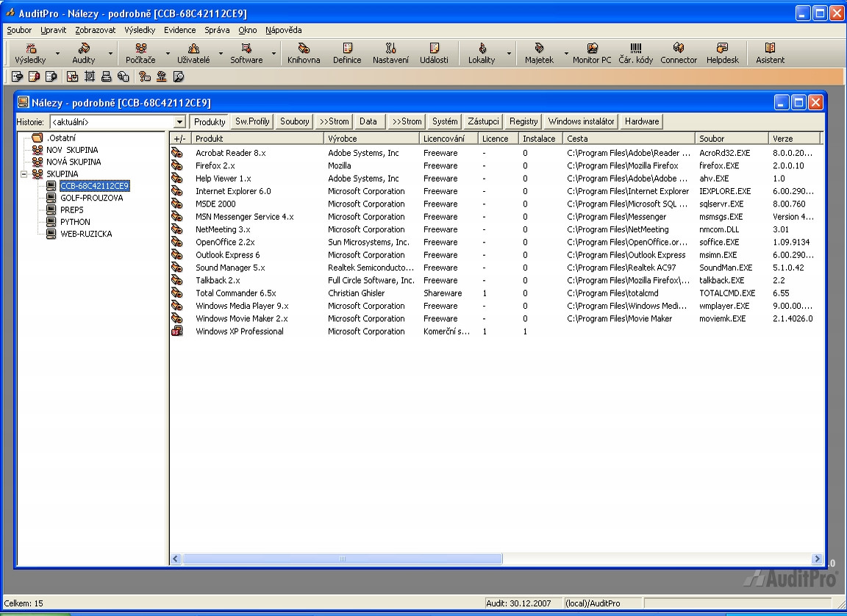
Task: Open the Connector tool
Action: pyautogui.click(x=679, y=54)
